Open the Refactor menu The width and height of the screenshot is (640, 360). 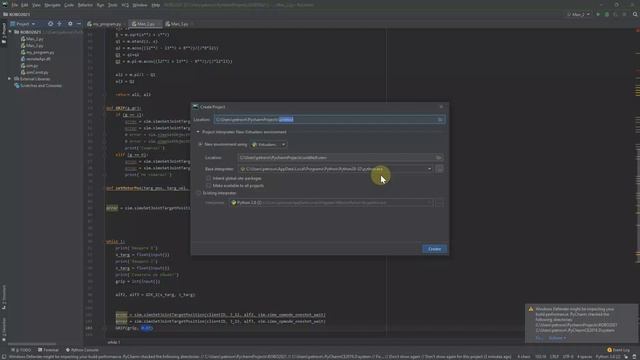[85, 5]
